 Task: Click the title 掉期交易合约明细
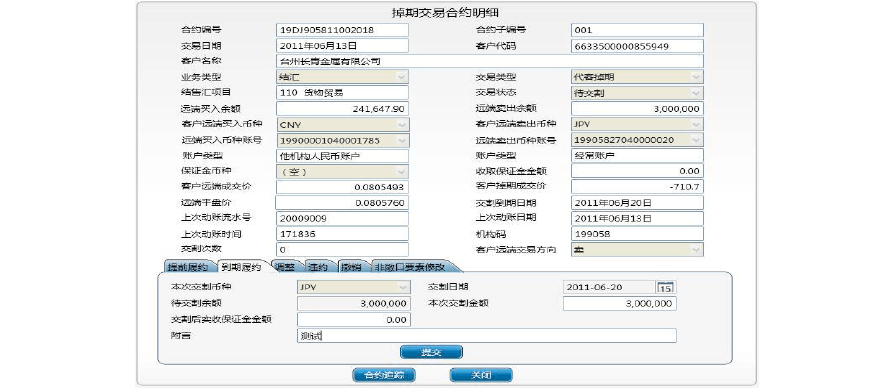[446, 12]
